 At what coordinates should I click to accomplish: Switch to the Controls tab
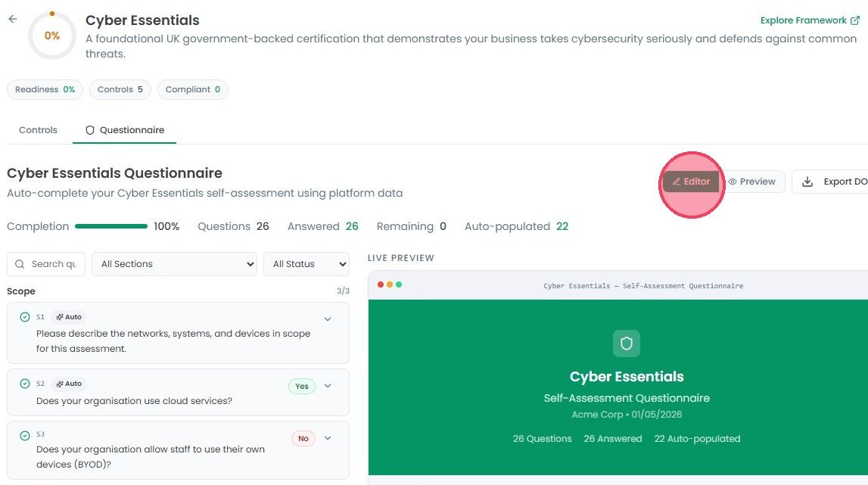pyautogui.click(x=38, y=130)
